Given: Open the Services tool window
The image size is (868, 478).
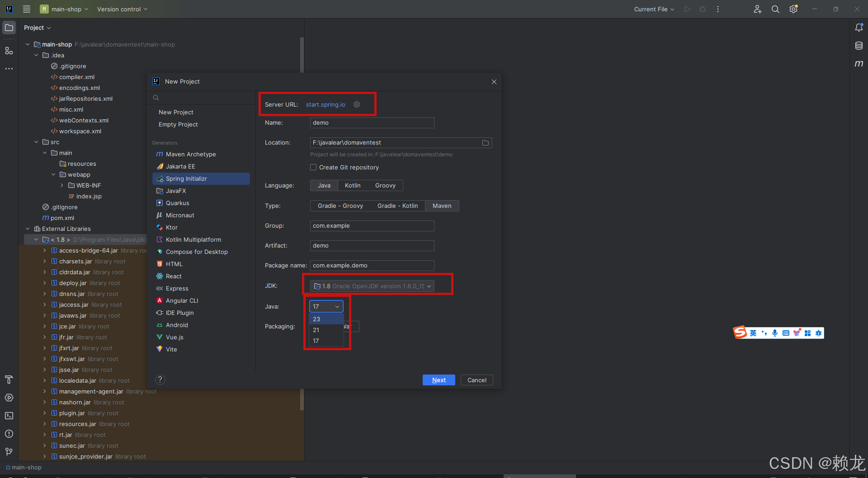Looking at the screenshot, I should pos(9,398).
